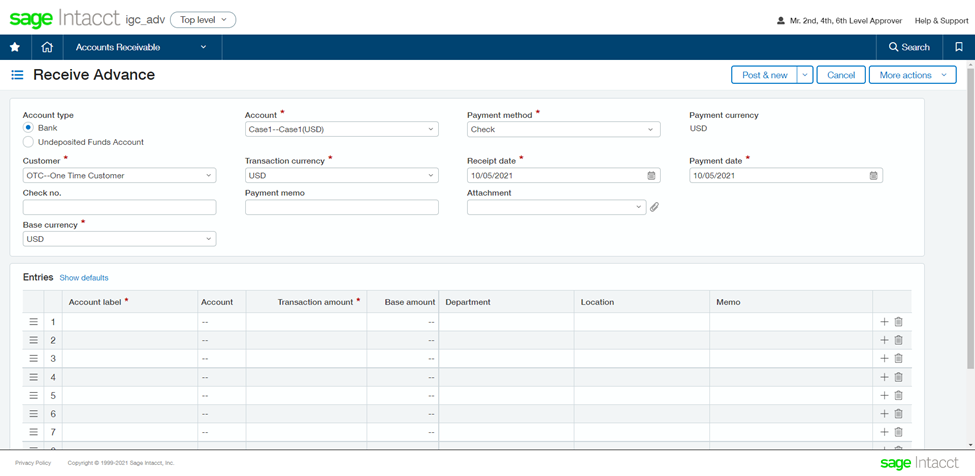The width and height of the screenshot is (975, 476).
Task: Click the paperclip attachment icon
Action: tap(655, 207)
